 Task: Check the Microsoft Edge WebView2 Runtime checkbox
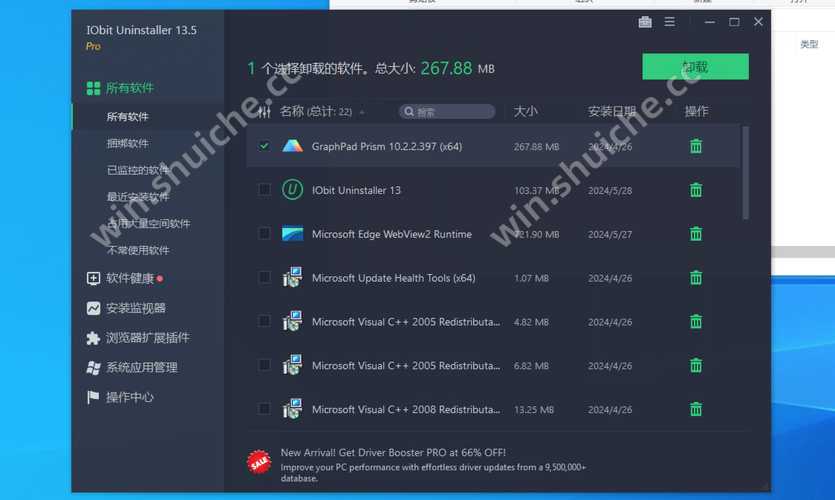coord(264,233)
